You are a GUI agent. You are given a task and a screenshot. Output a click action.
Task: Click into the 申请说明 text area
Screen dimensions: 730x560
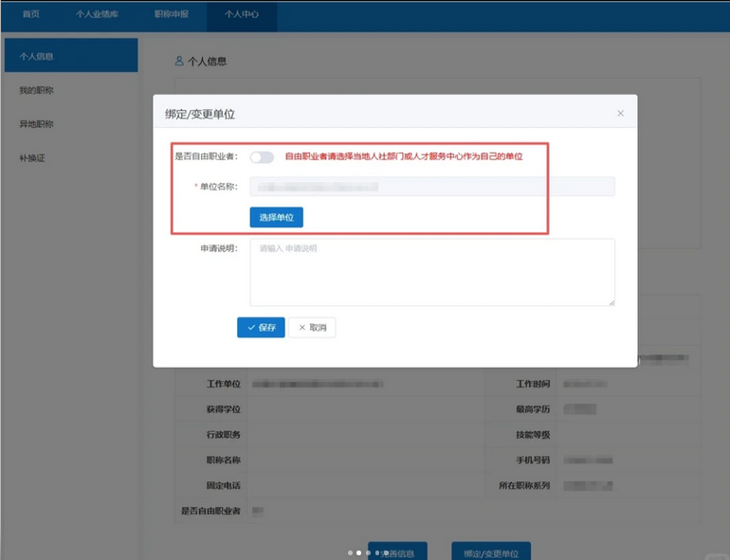pos(432,272)
